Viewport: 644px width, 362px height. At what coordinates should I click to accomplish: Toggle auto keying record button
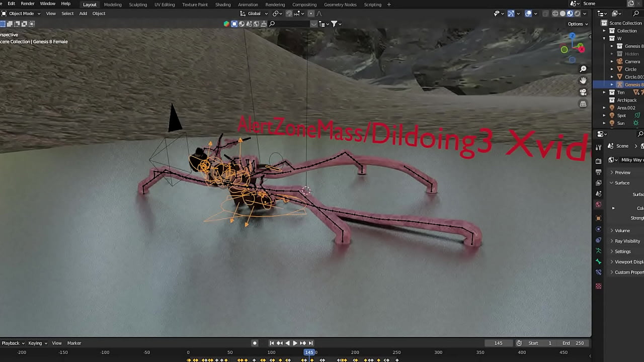coord(255,343)
